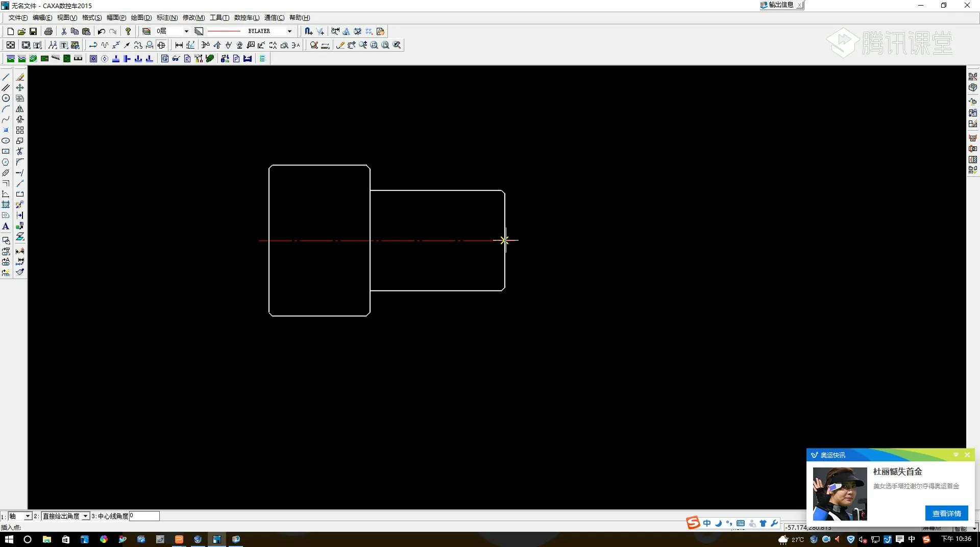Click the array tool grid icon
Image resolution: width=980 pixels, height=547 pixels.
click(20, 130)
